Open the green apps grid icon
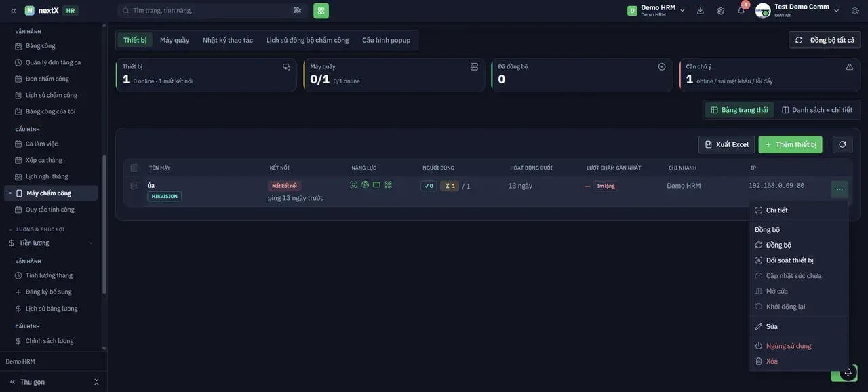 (321, 11)
